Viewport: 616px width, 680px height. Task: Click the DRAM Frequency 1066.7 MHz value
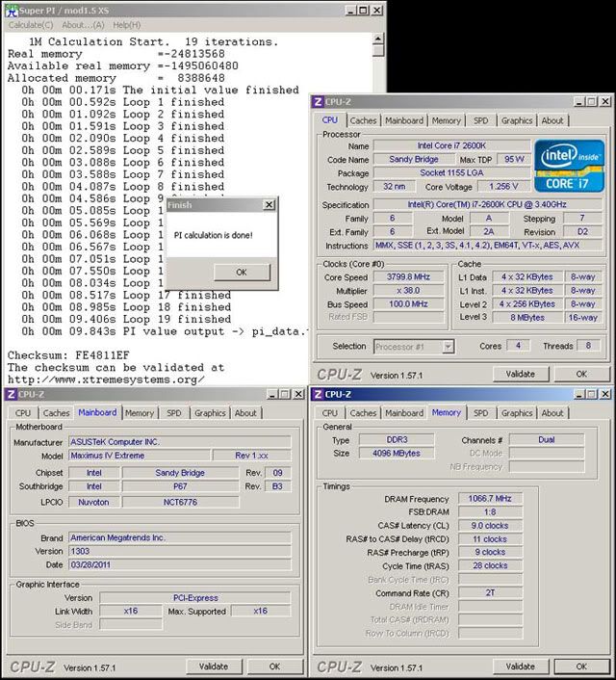(490, 499)
